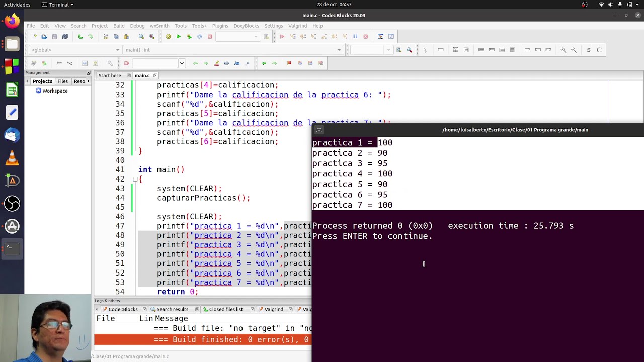Click the clear search red icon

[x=126, y=63]
